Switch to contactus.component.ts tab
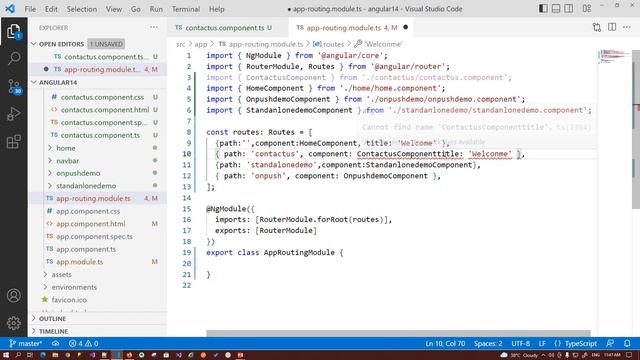This screenshot has height=360, width=640. [224, 27]
